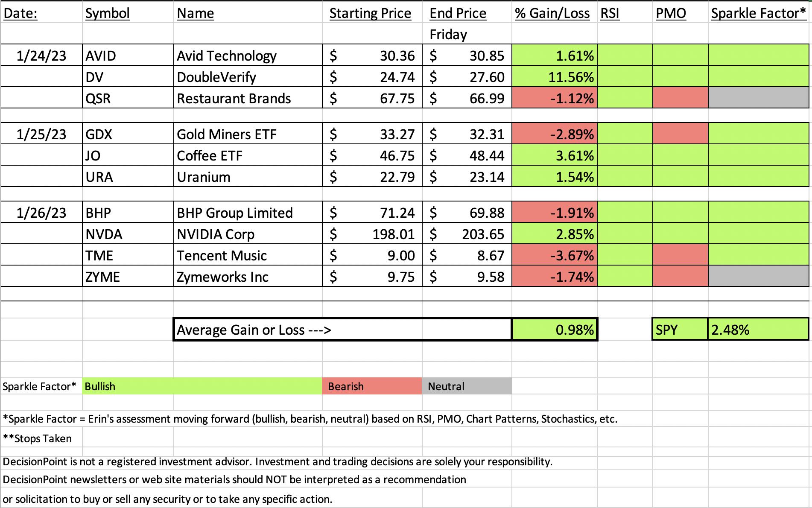Click the ZYME symbol cell
812x508 pixels.
[x=128, y=277]
